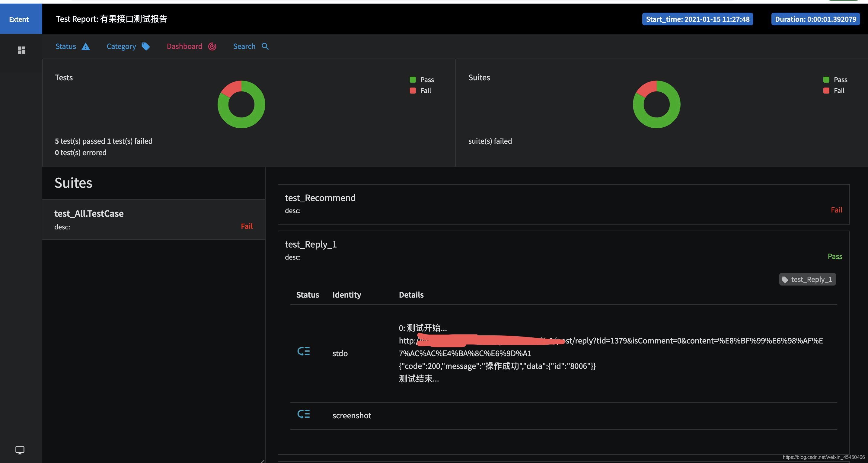Click the Dashboard gauge icon
The image size is (868, 463).
[x=212, y=46]
